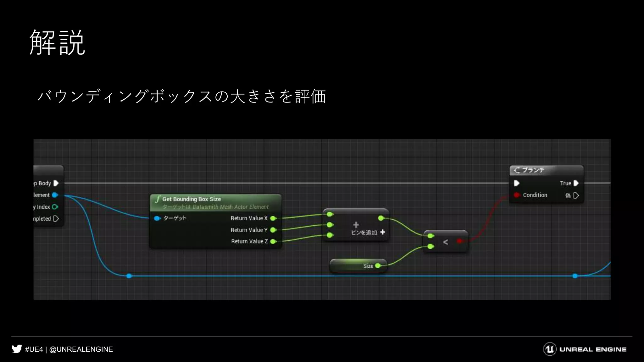The width and height of the screenshot is (644, 362).
Task: Click the Branch node 偽 (False) exec pin
Action: (x=576, y=195)
